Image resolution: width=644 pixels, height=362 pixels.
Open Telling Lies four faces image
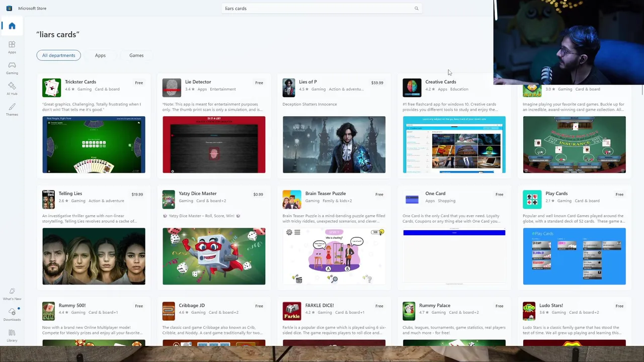pos(94,256)
